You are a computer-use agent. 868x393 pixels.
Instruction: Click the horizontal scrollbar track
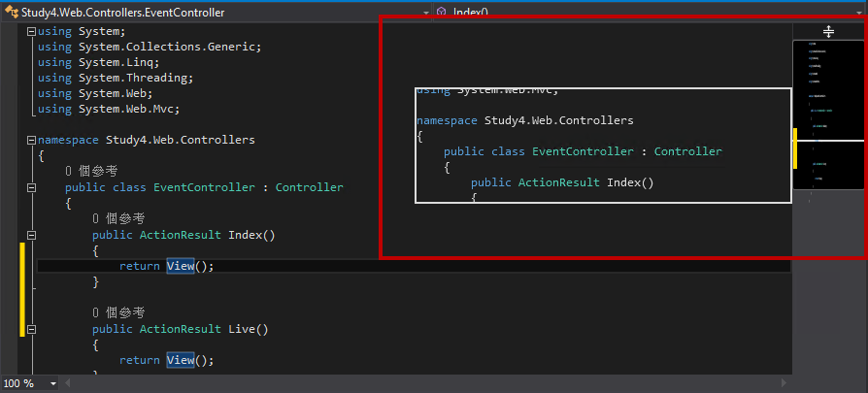425,383
